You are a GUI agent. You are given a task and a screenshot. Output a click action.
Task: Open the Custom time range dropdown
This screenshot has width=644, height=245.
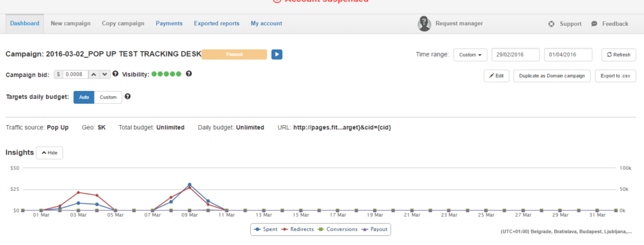pos(470,55)
